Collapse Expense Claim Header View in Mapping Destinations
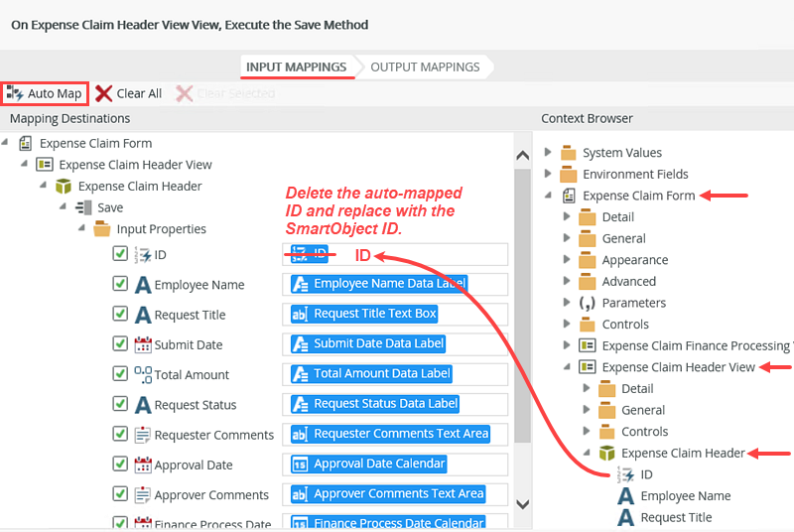 [24, 164]
